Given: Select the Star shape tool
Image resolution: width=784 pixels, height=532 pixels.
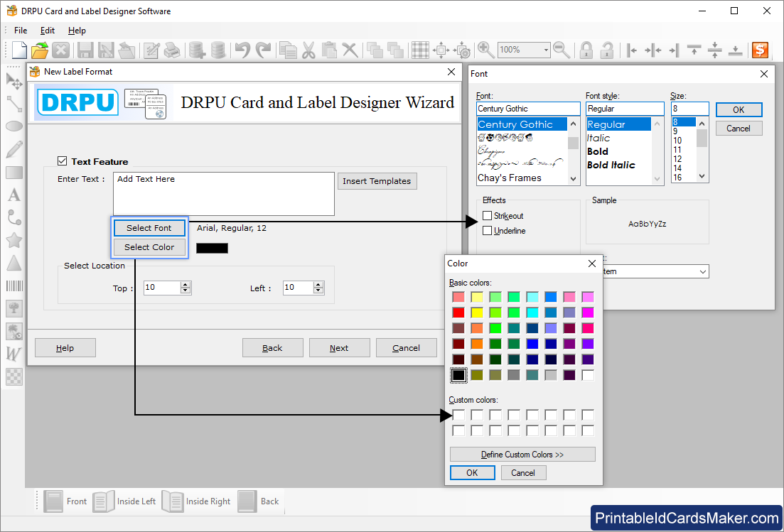Looking at the screenshot, I should coord(14,240).
